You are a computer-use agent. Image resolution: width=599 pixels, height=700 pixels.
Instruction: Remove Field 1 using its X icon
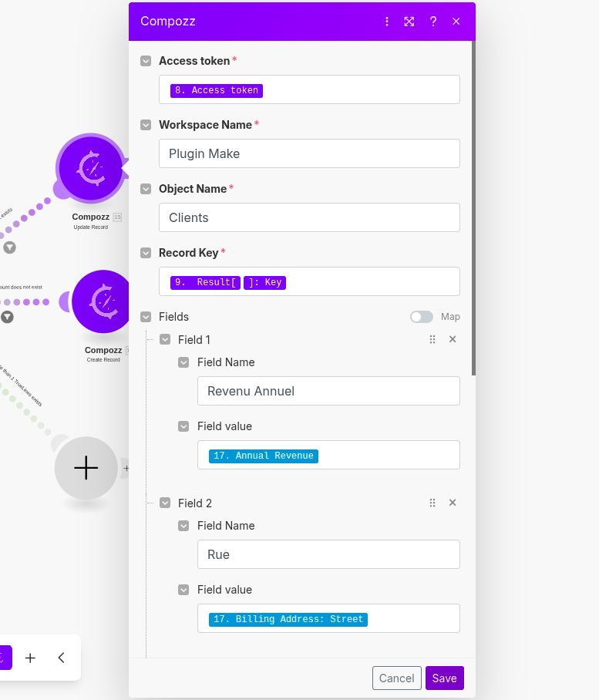(453, 339)
